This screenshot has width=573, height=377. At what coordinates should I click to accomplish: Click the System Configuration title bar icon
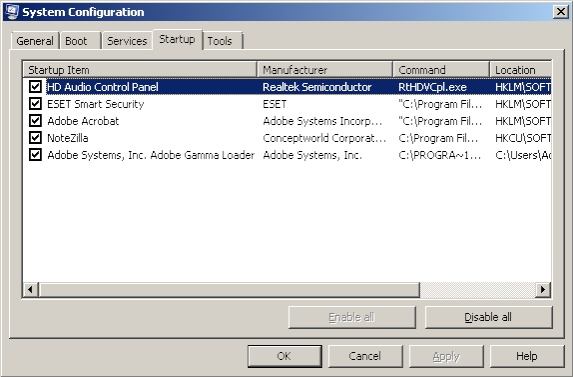(12, 11)
